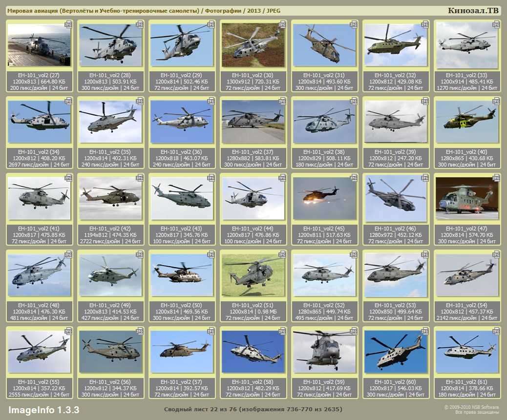Viewport: 507px width, 420px height.
Task: Open thumbnail EH-101_vol2 (30) on grass field
Action: (253, 45)
